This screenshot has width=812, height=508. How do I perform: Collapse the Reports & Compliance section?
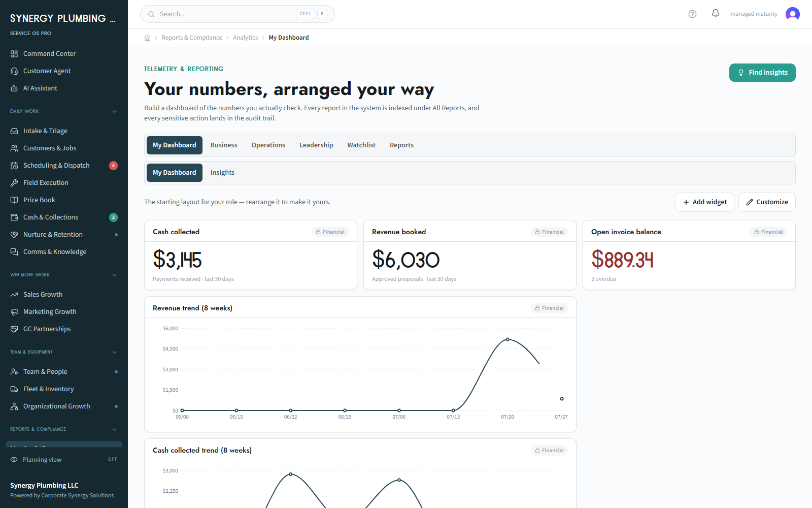pyautogui.click(x=114, y=429)
